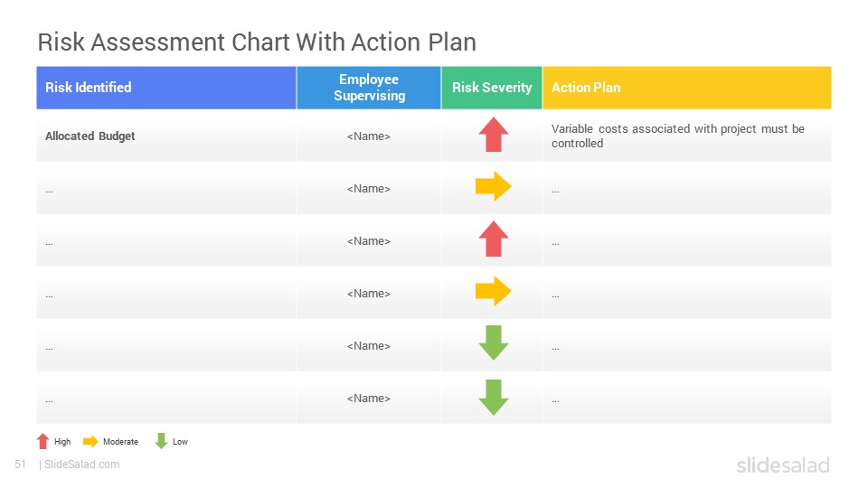
Task: Select the yellow right arrow in row two
Action: click(494, 186)
